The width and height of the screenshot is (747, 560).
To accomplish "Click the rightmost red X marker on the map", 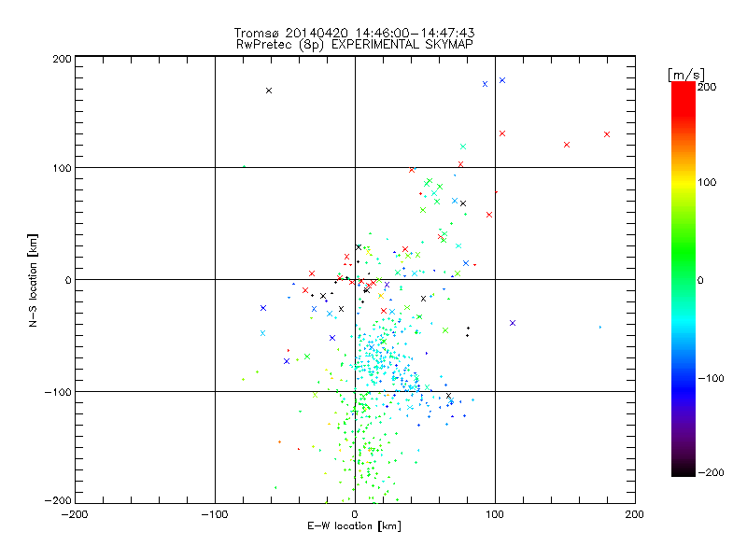I will tap(606, 134).
